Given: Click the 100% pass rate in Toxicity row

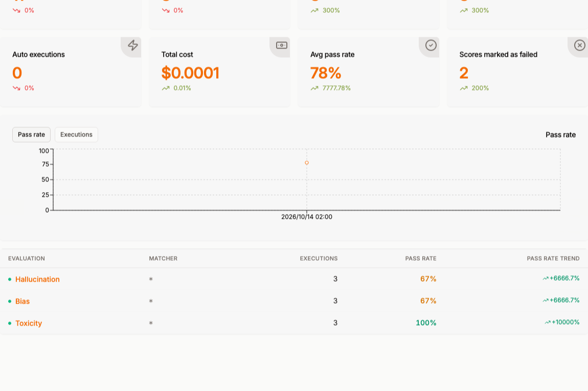Looking at the screenshot, I should pyautogui.click(x=426, y=323).
